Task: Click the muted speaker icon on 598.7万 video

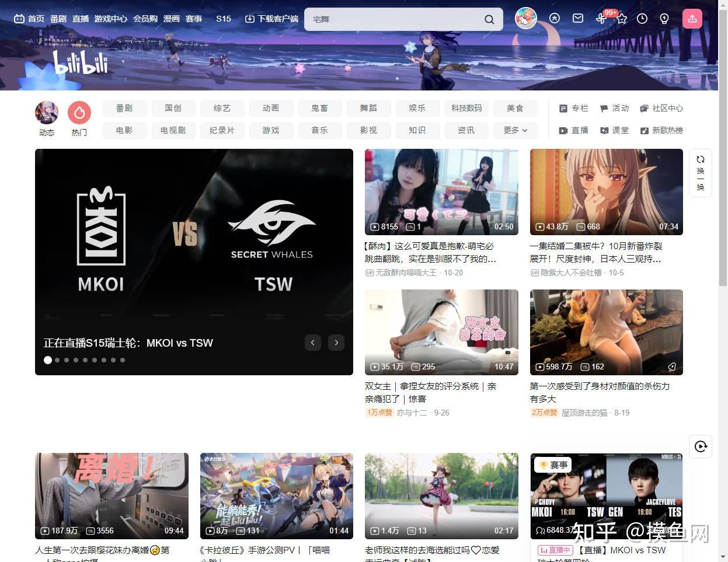Action: tap(672, 366)
